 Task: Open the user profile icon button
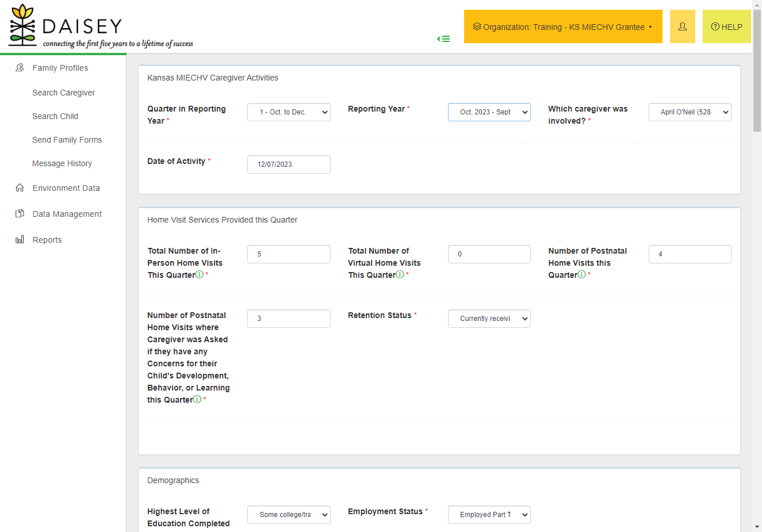coord(683,26)
